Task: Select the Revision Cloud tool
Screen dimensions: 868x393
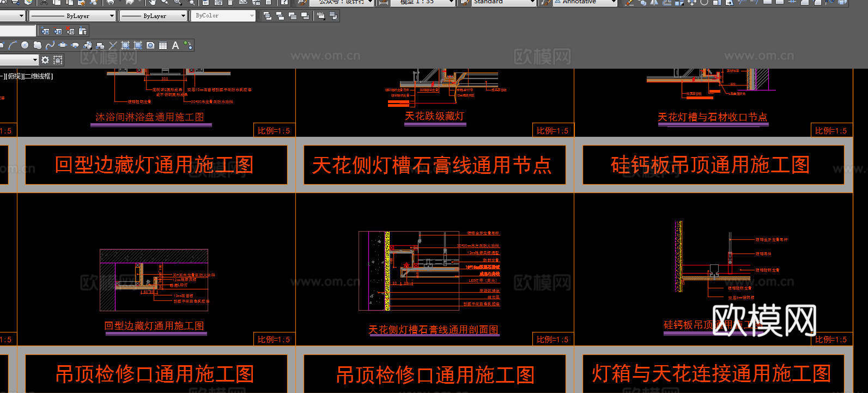Action: point(37,45)
